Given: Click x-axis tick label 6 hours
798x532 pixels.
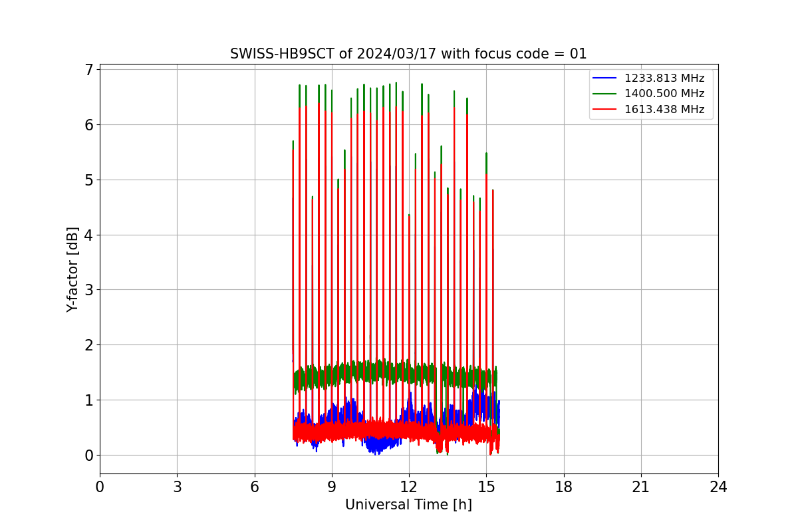Looking at the screenshot, I should pyautogui.click(x=254, y=487).
